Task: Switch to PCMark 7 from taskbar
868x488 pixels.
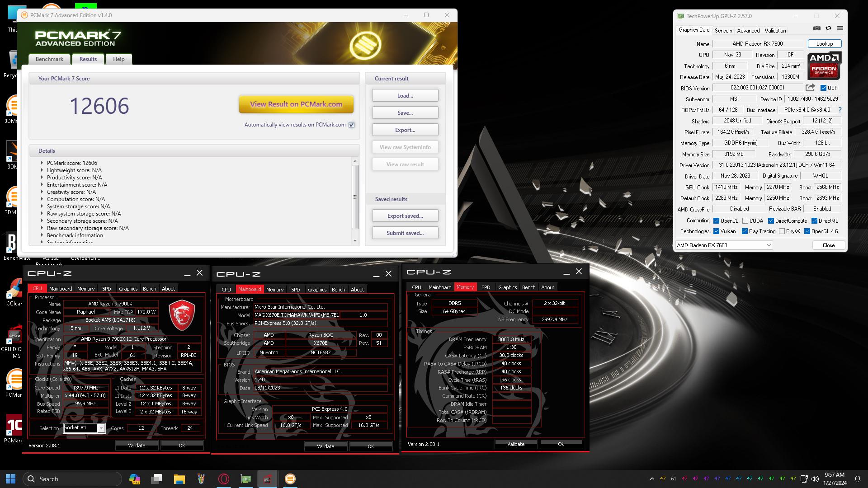Action: (x=290, y=479)
